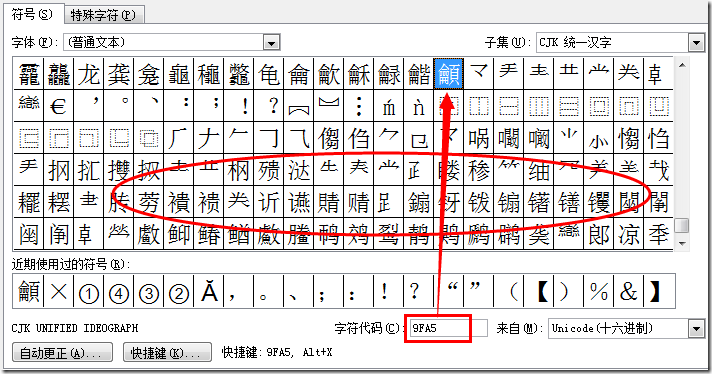Select the 郎 character in last row
Image resolution: width=712 pixels, height=374 pixels.
point(599,234)
